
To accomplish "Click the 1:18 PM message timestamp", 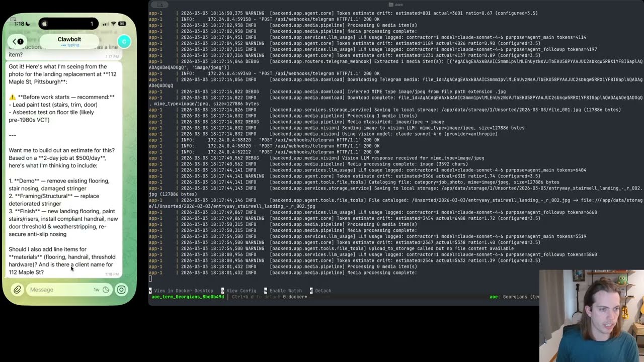I will [112, 274].
